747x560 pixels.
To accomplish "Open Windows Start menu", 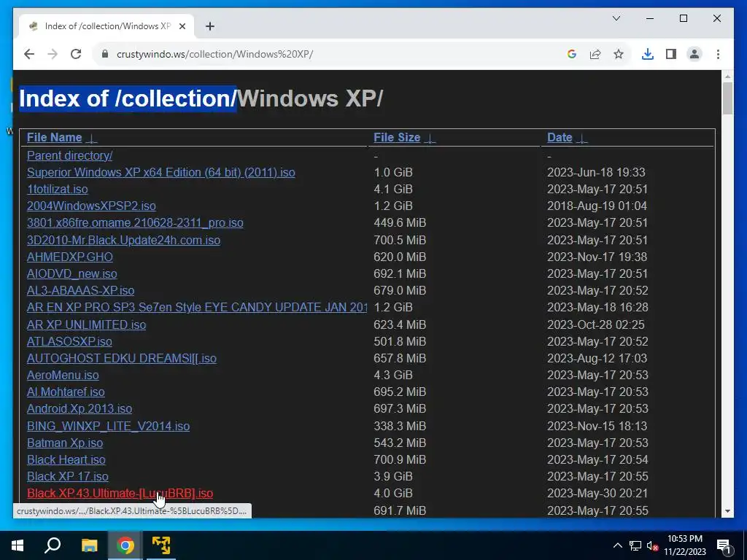I will (x=18, y=545).
